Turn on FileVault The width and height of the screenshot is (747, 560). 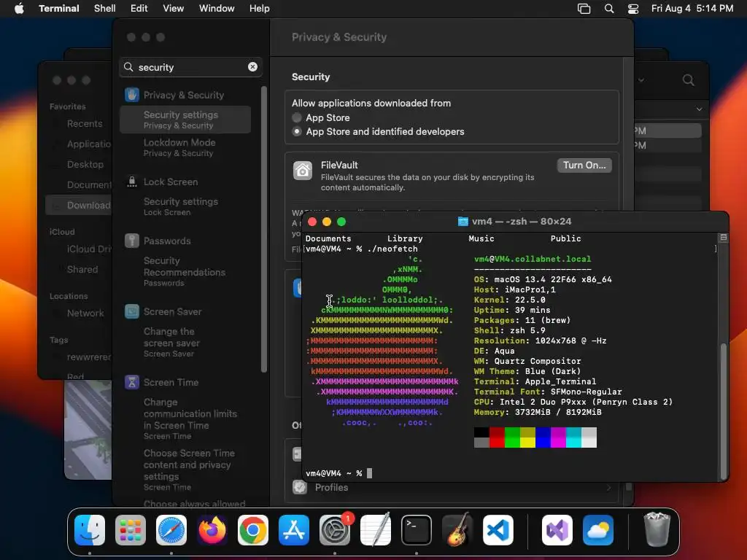584,166
